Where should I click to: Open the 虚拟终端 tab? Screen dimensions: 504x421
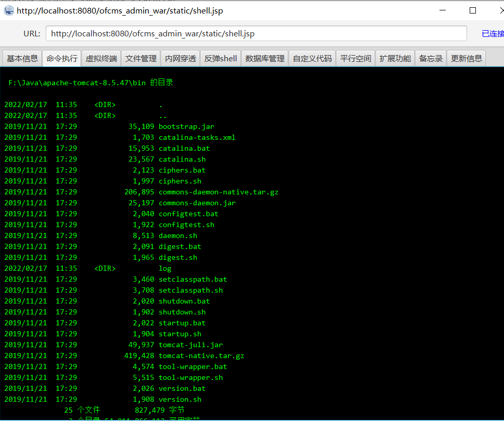[x=101, y=58]
